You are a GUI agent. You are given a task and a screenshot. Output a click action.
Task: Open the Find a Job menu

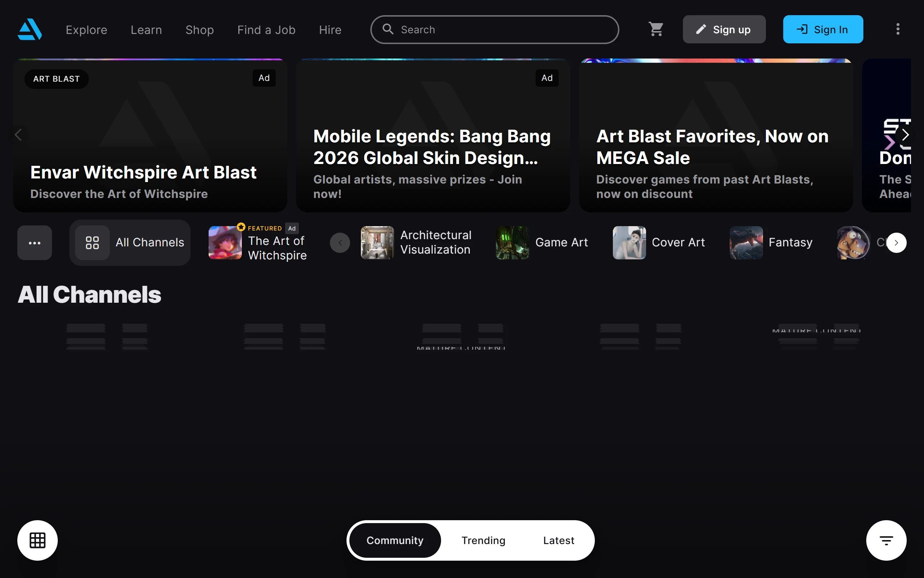(x=266, y=30)
